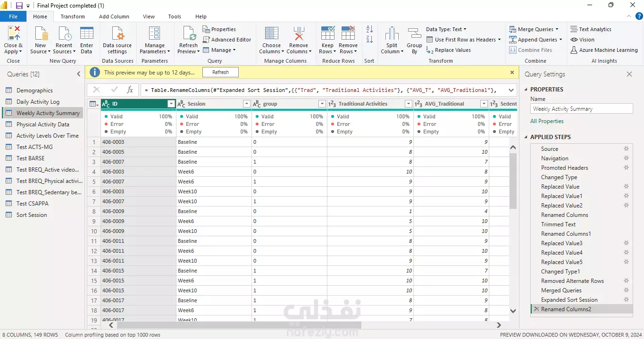Open the All Properties link

(547, 121)
